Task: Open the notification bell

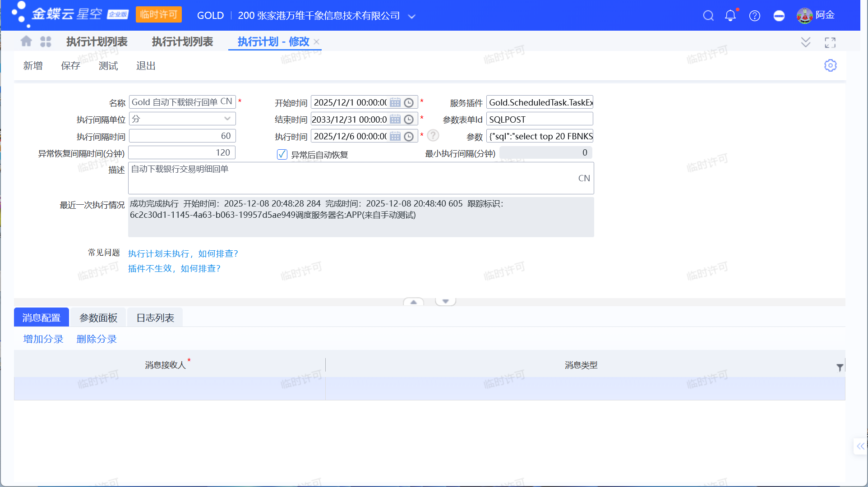Action: tap(730, 16)
